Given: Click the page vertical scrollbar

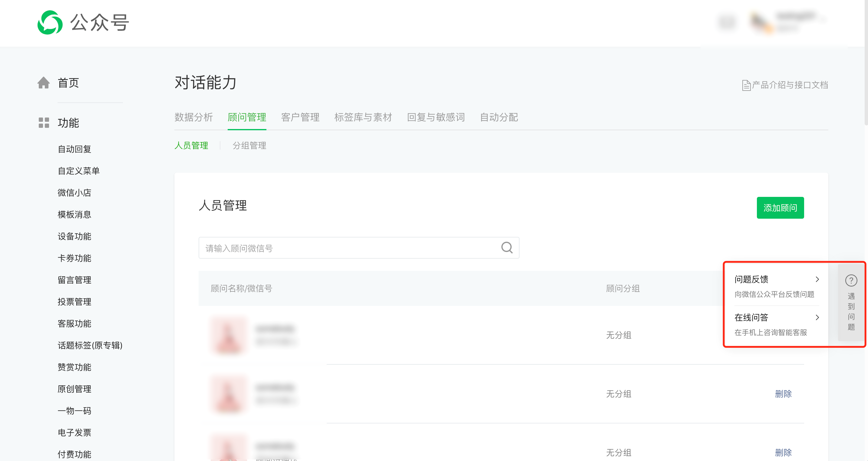Looking at the screenshot, I should [x=866, y=63].
